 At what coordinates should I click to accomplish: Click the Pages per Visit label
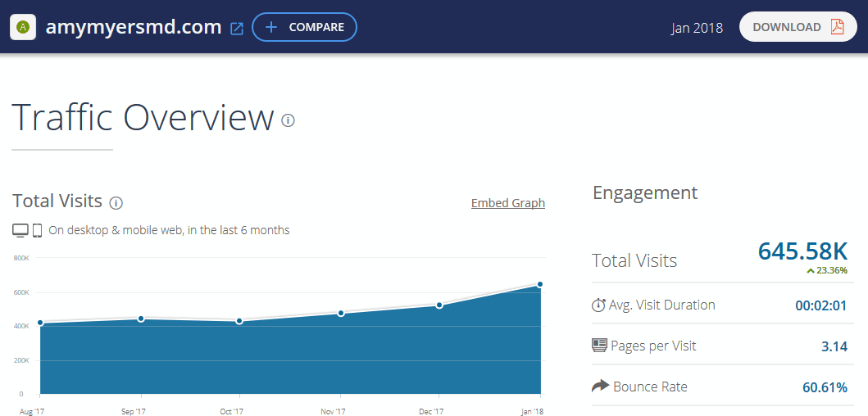click(654, 346)
